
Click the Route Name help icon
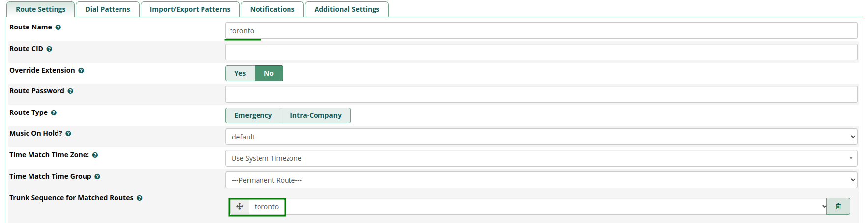[58, 28]
